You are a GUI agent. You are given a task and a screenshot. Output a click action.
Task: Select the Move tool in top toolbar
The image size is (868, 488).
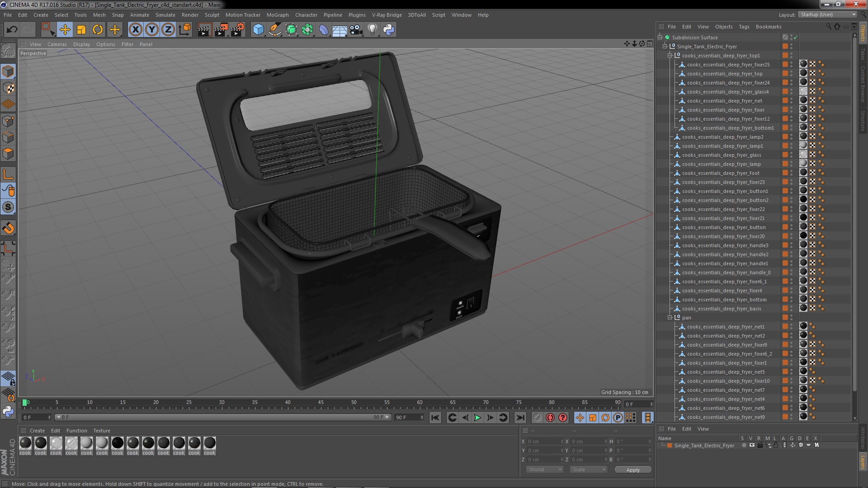pyautogui.click(x=65, y=30)
